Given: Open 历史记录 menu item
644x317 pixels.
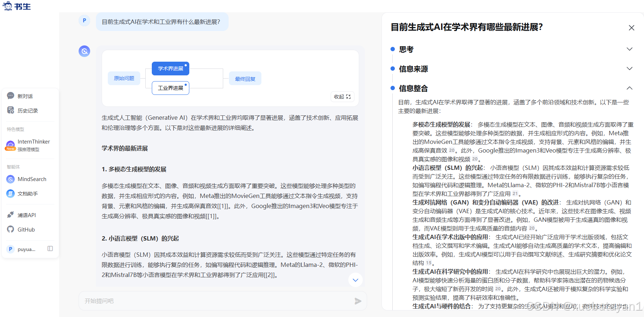Looking at the screenshot, I should click(28, 111).
